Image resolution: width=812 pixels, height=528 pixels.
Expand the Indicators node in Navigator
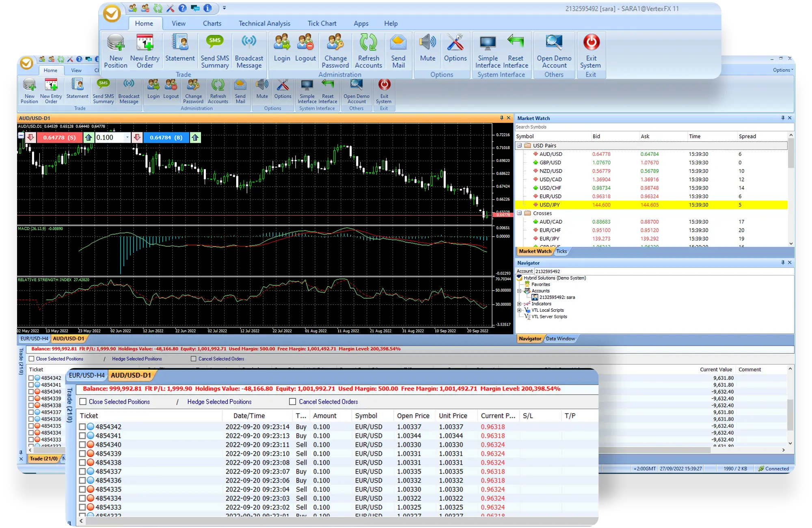point(519,304)
